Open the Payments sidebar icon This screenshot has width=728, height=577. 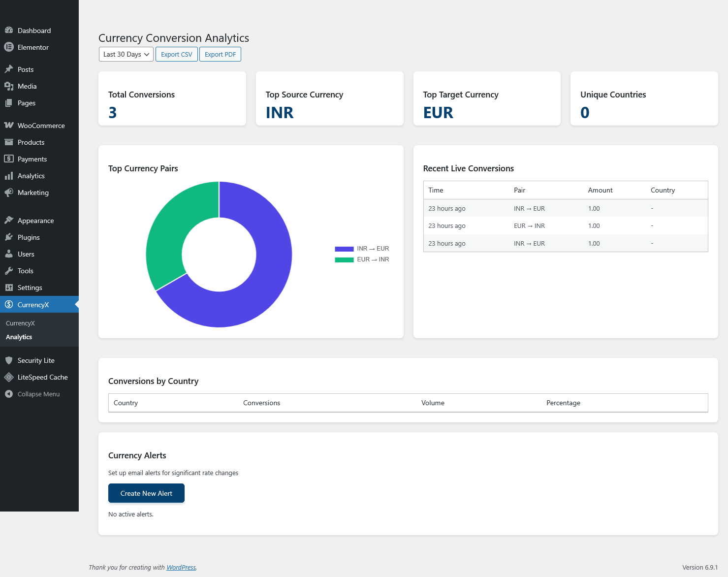[9, 159]
